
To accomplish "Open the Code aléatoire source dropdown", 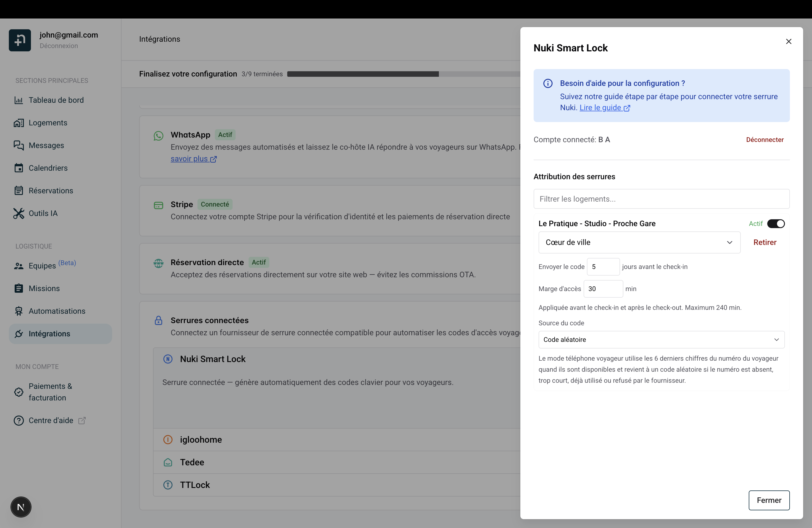I will pyautogui.click(x=661, y=340).
